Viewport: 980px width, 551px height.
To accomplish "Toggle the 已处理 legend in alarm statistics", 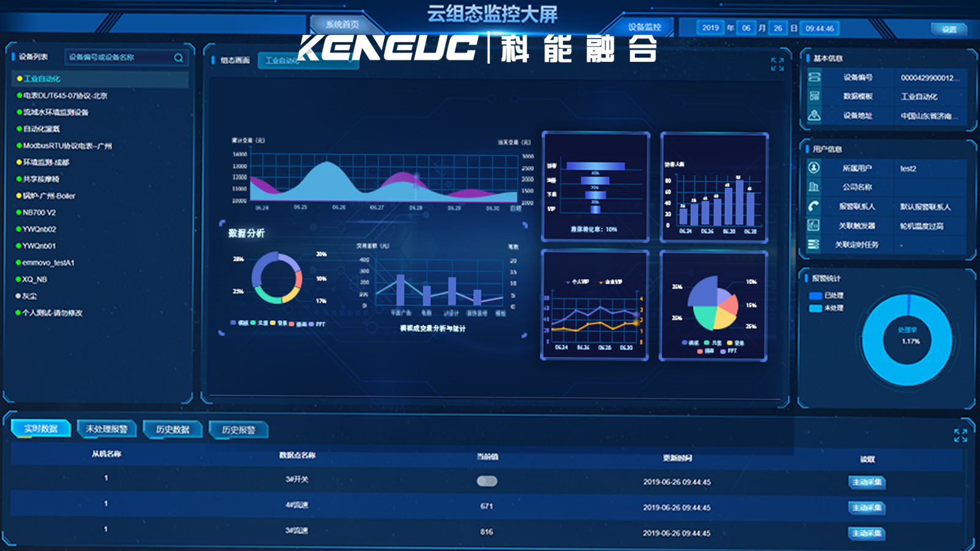I will (x=826, y=296).
